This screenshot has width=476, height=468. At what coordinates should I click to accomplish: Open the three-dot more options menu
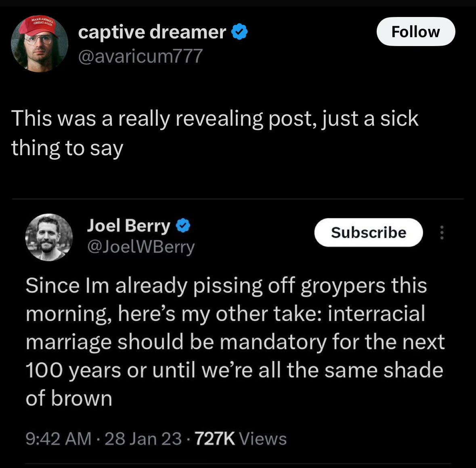coord(442,232)
